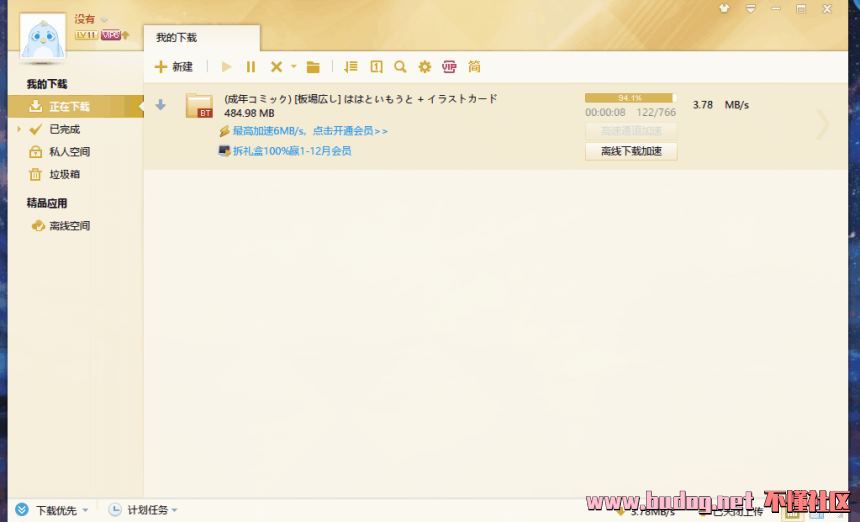Screen dimensions: 860x522
Task: Open the delete options dropdown arrow
Action: click(x=293, y=67)
